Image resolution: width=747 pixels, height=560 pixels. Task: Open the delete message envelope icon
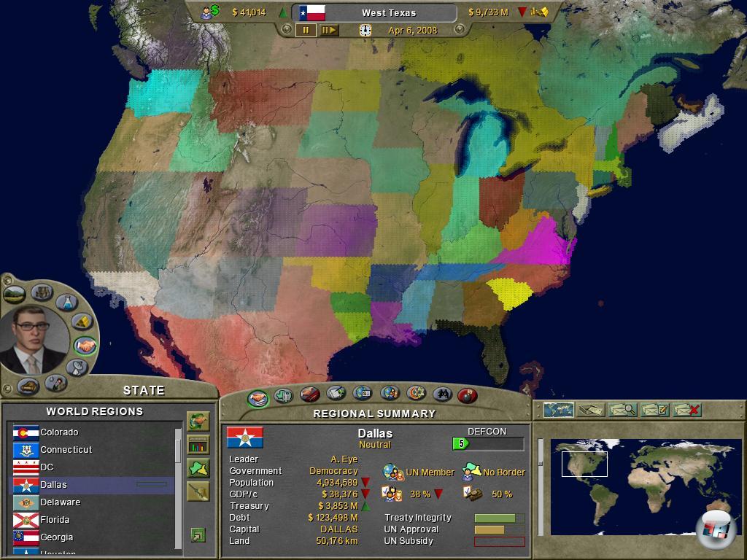point(686,410)
